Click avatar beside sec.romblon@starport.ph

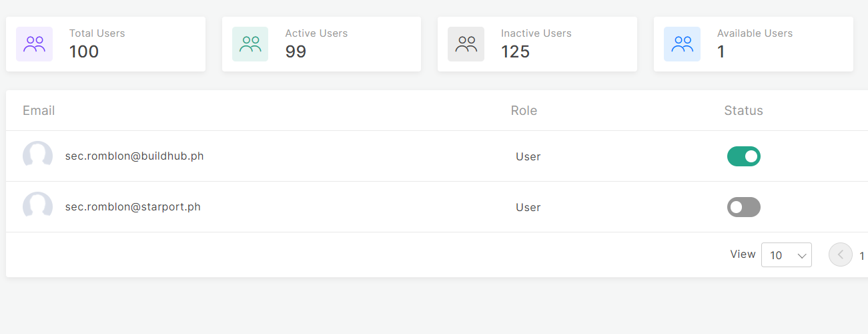tap(37, 206)
